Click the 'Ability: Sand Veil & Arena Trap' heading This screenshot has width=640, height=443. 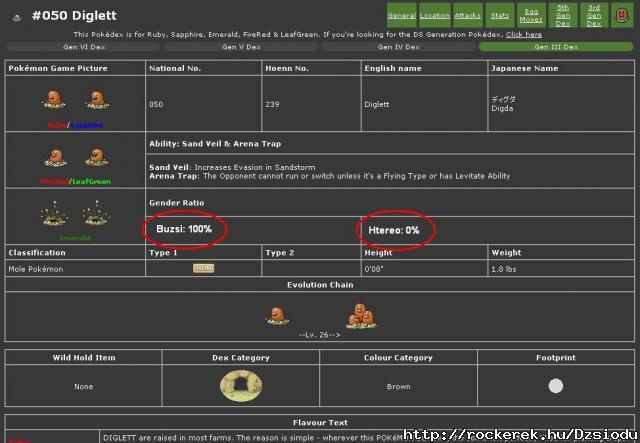[x=215, y=144]
